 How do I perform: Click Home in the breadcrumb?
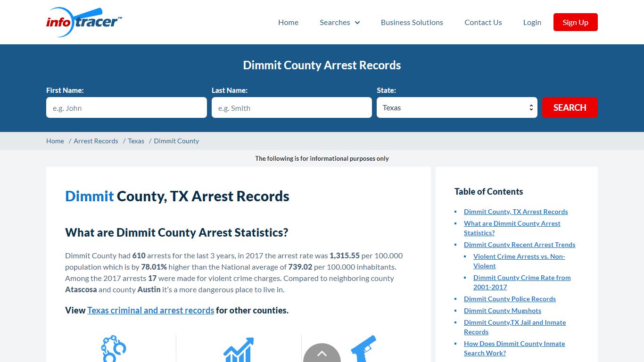(x=55, y=141)
